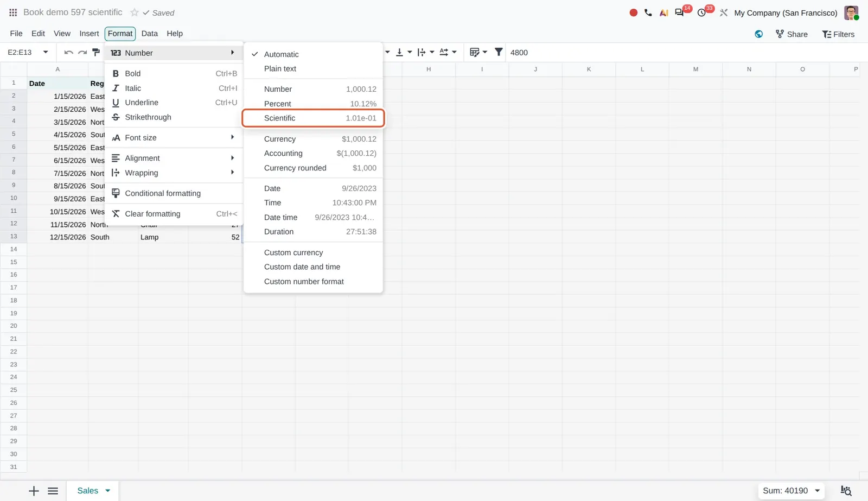This screenshot has width=868, height=501.
Task: Open the Data menu
Action: 150,34
